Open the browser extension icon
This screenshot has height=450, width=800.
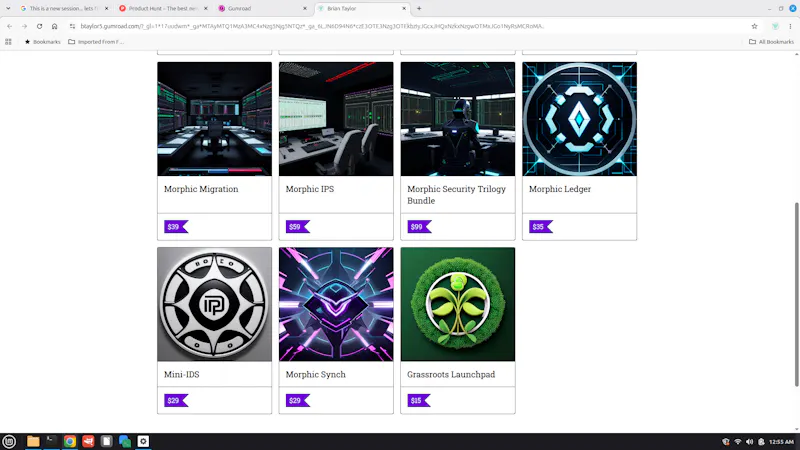click(775, 26)
